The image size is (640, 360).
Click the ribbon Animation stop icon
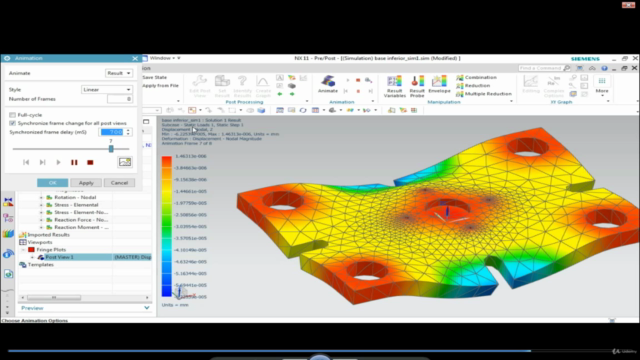tap(358, 80)
